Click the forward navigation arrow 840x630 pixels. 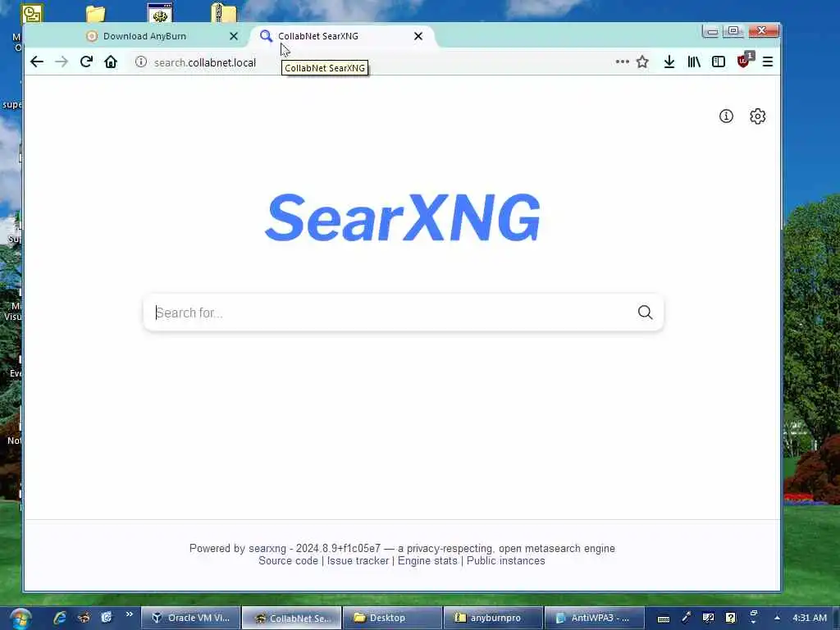pyautogui.click(x=62, y=62)
